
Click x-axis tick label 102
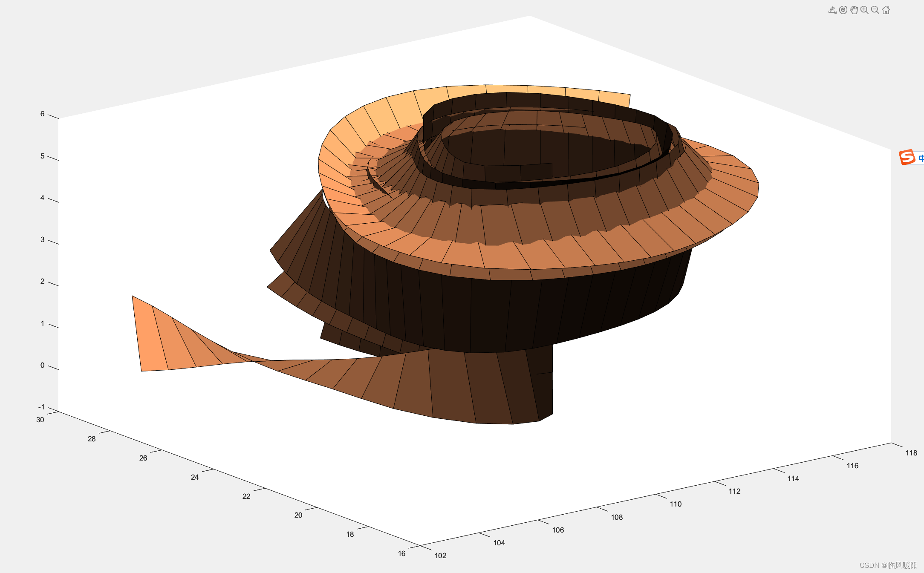(440, 556)
